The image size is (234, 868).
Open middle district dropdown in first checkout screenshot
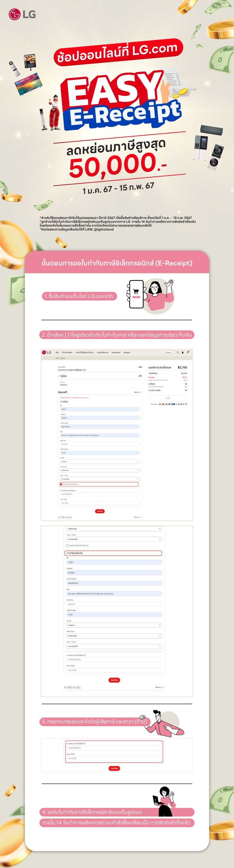click(100, 471)
